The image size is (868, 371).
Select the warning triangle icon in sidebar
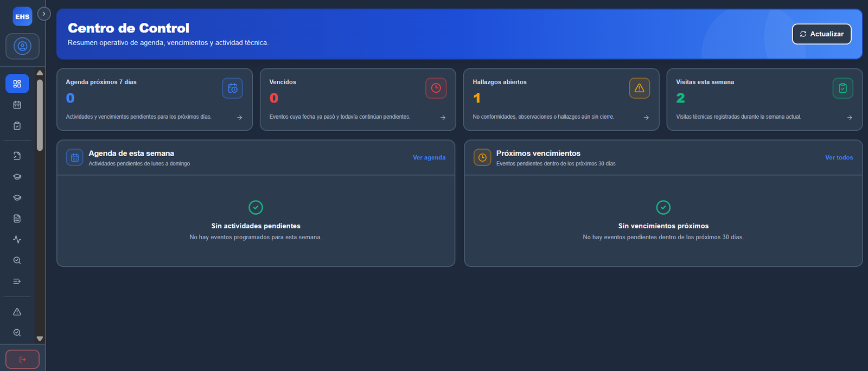17,312
